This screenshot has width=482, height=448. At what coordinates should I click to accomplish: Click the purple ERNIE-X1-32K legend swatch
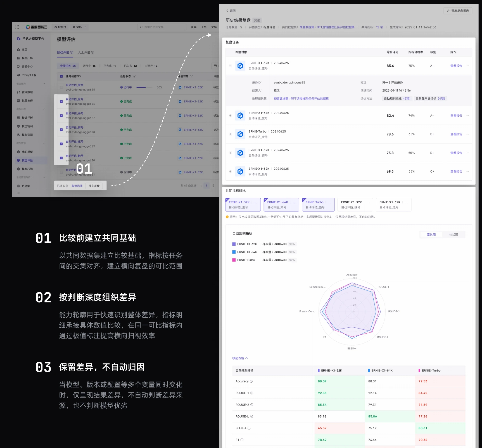point(234,244)
